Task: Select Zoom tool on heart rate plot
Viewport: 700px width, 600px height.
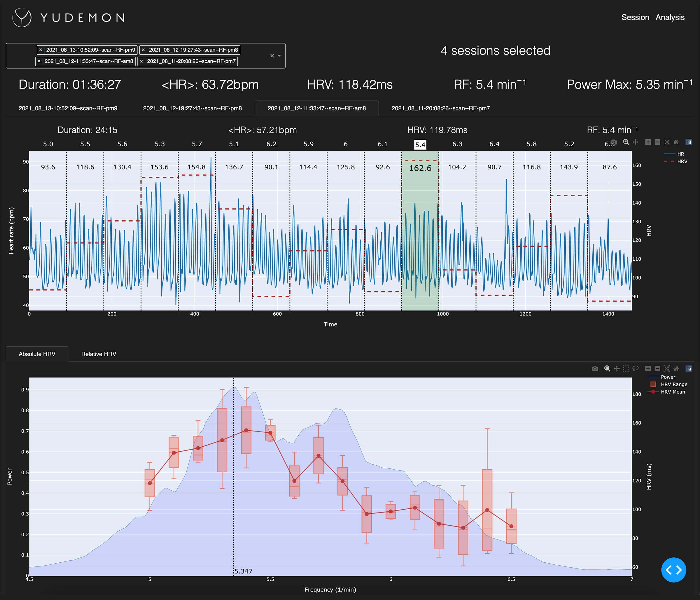Action: tap(626, 142)
